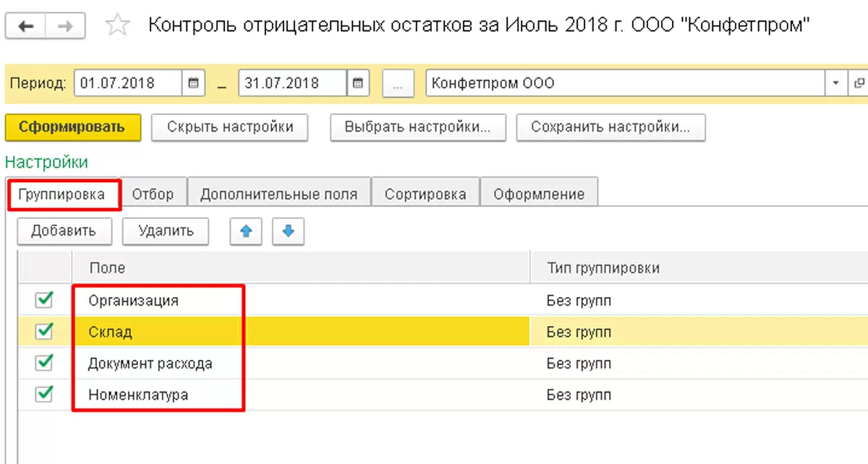Image resolution: width=868 pixels, height=464 pixels.
Task: Open period selection via ellipsis button
Action: tap(398, 83)
